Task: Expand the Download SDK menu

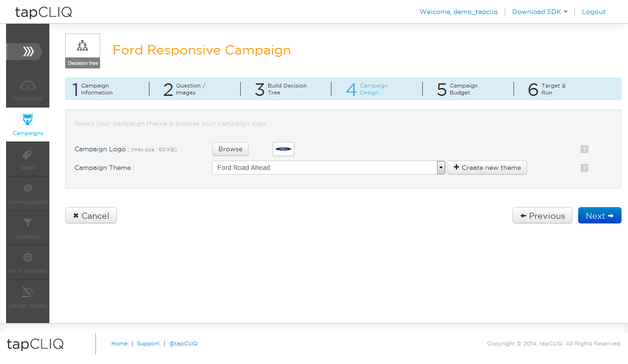Action: coord(540,12)
